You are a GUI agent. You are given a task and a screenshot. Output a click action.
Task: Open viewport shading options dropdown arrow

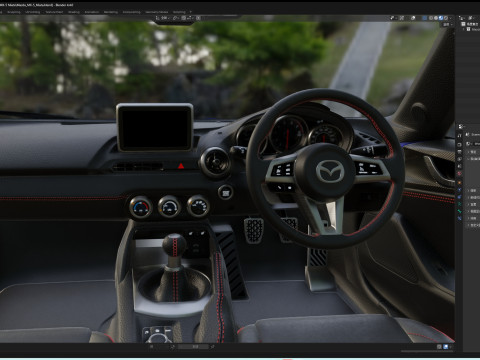click(x=451, y=18)
